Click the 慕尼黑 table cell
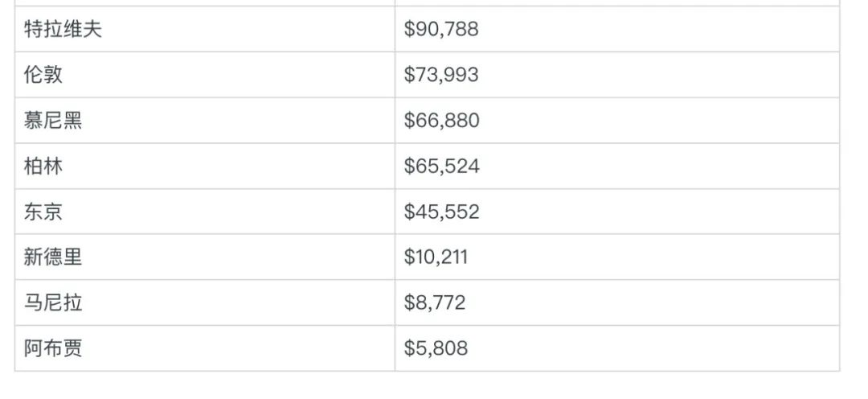868x399 pixels. tap(53, 121)
